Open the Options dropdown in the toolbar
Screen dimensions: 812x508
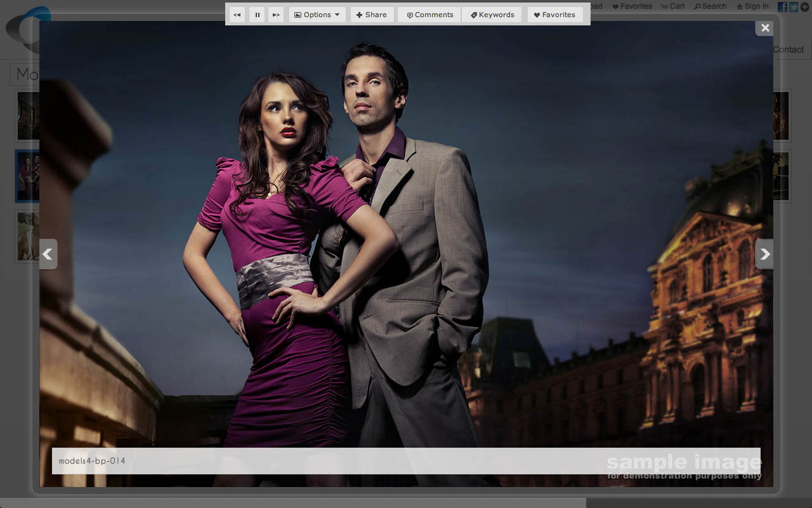[317, 15]
